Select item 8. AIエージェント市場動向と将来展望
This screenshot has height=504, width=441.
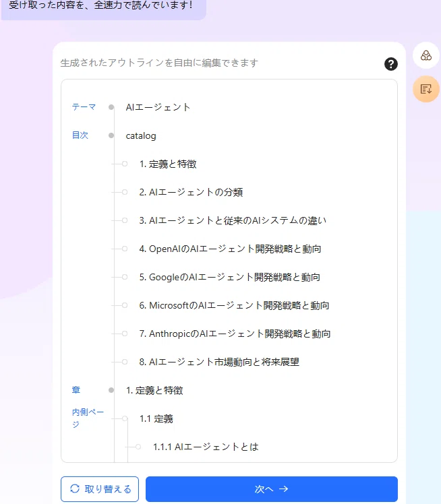pyautogui.click(x=219, y=362)
